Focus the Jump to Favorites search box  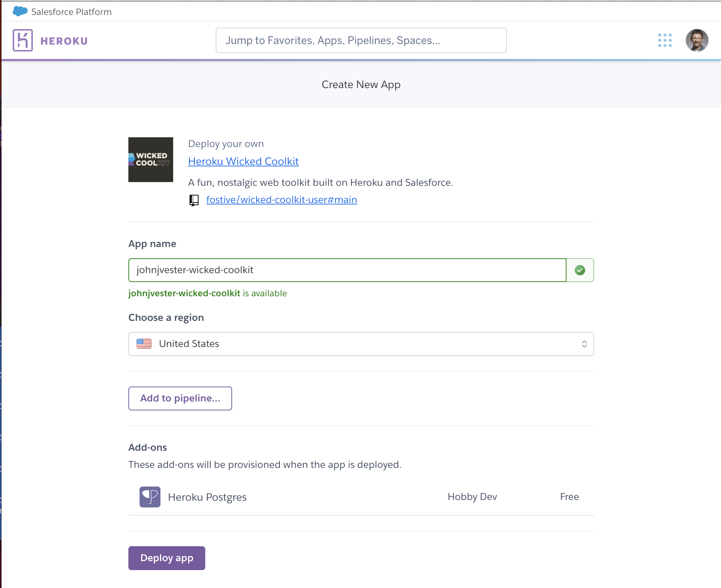pyautogui.click(x=361, y=40)
